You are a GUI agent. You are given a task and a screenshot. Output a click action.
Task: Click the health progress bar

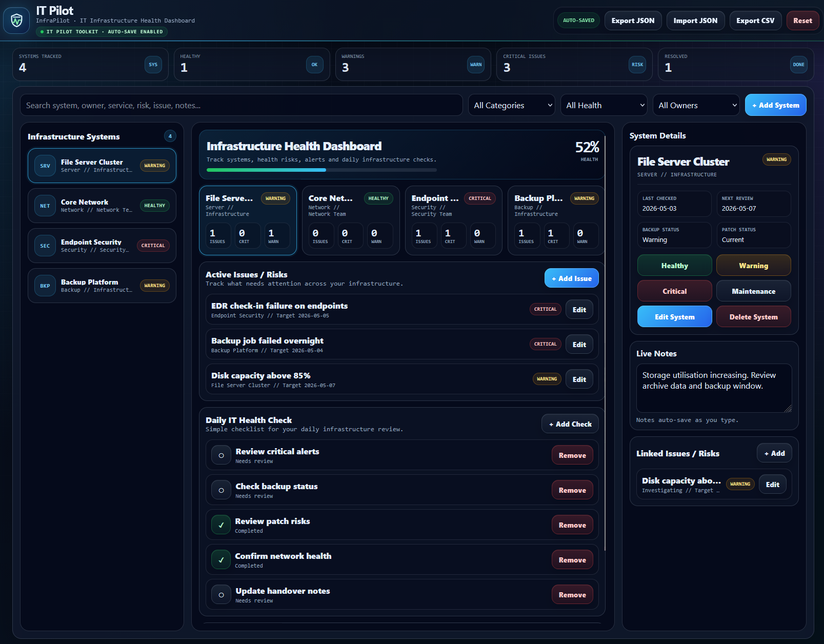click(x=321, y=170)
